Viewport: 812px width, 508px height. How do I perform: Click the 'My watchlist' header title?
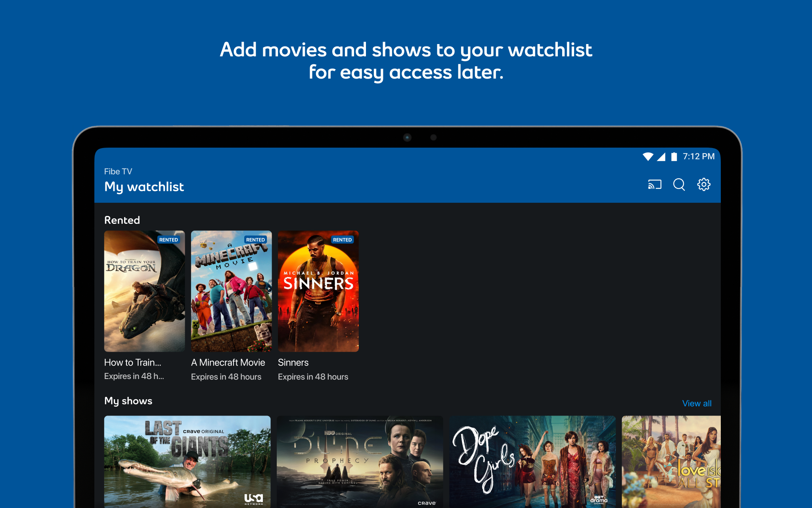(144, 187)
